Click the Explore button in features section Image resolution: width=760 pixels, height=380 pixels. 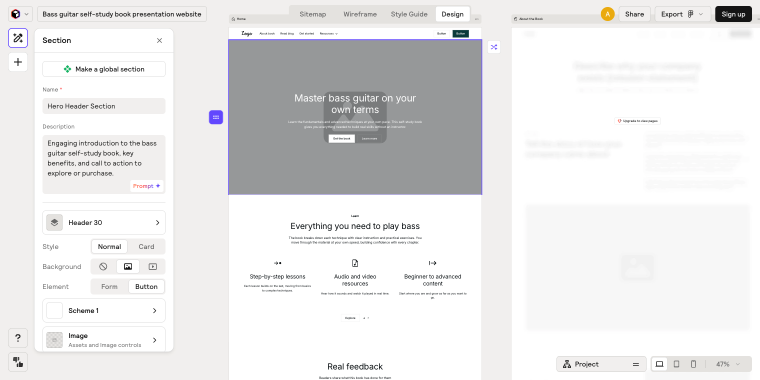click(350, 318)
